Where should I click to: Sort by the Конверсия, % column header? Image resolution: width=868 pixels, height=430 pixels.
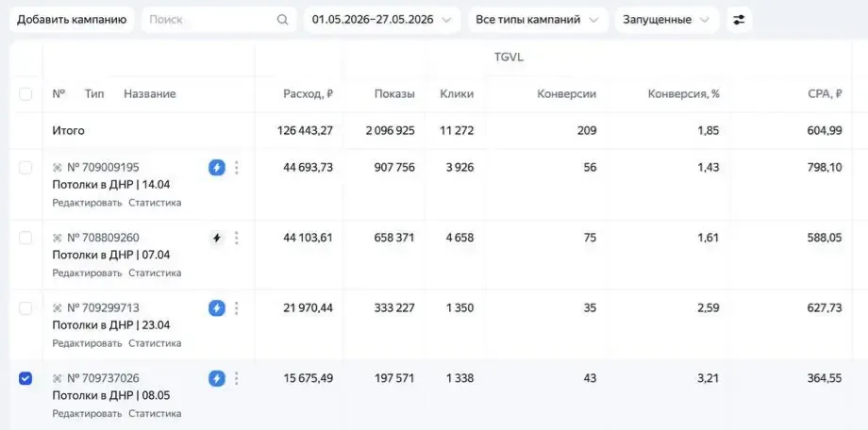(684, 94)
